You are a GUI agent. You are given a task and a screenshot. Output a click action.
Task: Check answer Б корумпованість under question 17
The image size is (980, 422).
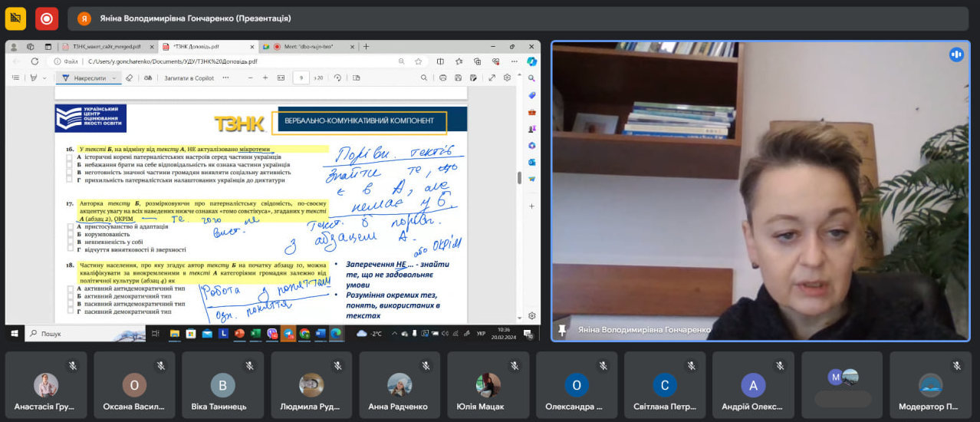click(x=69, y=233)
